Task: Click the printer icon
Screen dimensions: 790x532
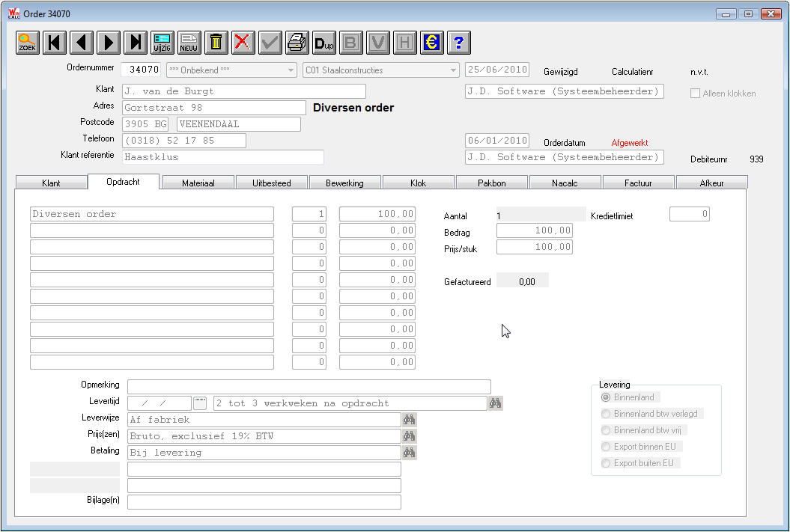Action: 297,43
